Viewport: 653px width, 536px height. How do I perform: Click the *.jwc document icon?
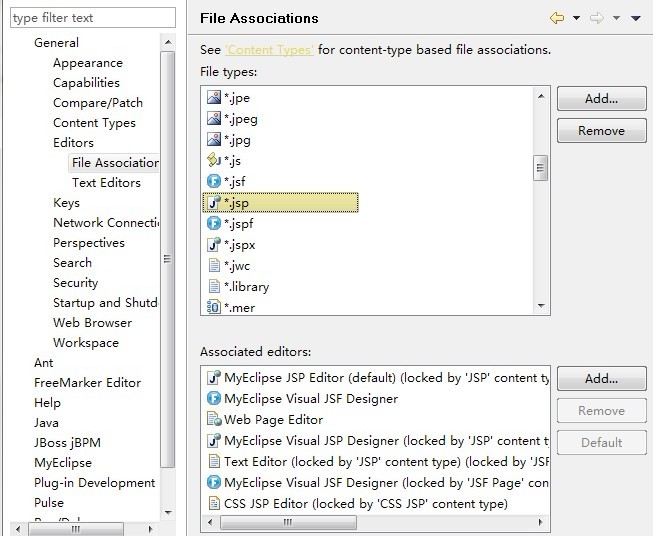214,265
